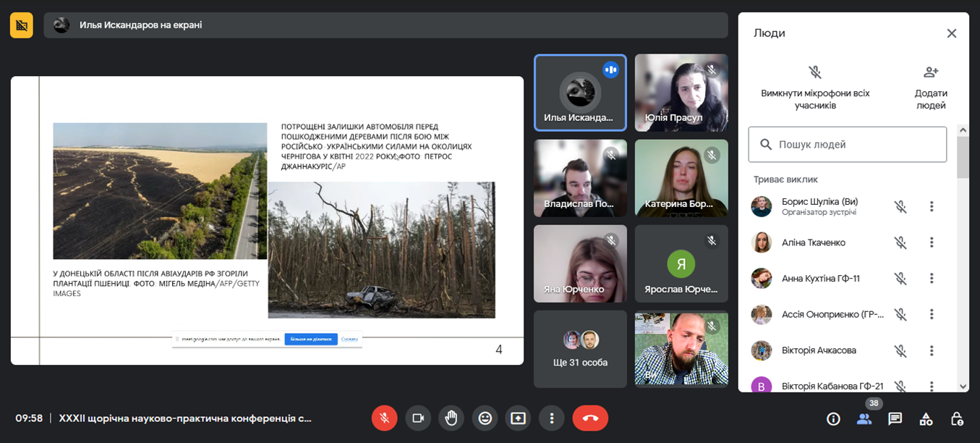Click 'Додати людей' button

931,87
